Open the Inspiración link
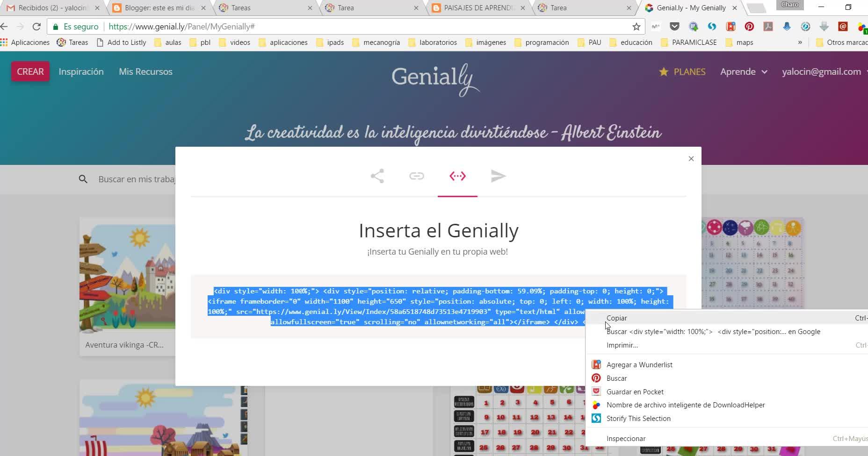The height and width of the screenshot is (456, 868). (81, 71)
